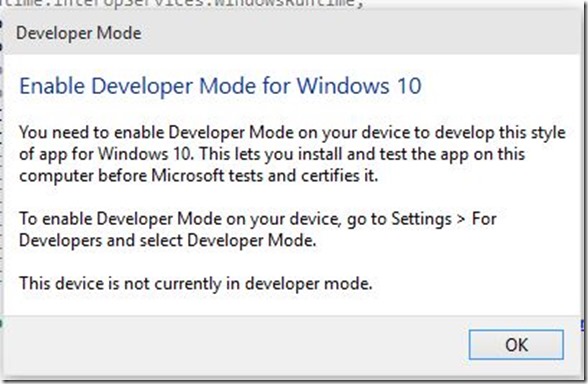Click the 'of app for Windows 10.' text
The image size is (588, 384).
(x=106, y=154)
